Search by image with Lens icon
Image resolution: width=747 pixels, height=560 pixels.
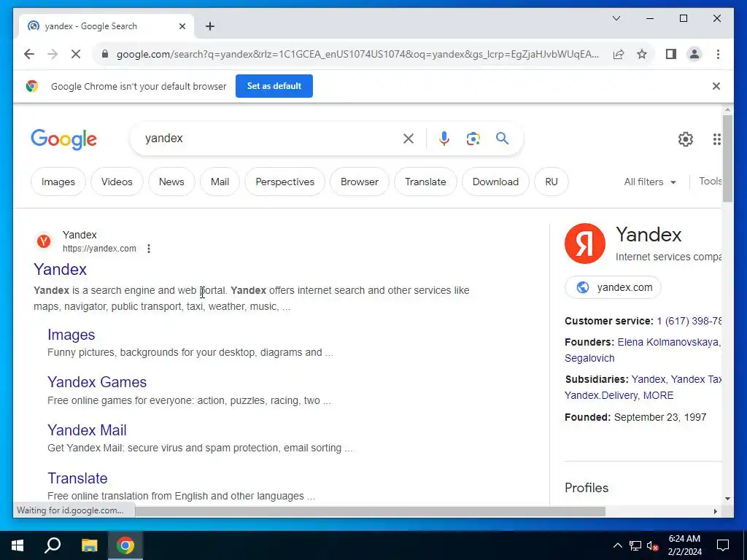pos(473,139)
